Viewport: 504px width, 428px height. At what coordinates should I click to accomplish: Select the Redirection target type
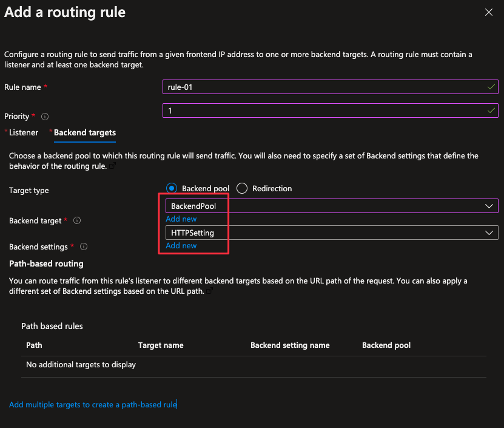click(x=242, y=189)
